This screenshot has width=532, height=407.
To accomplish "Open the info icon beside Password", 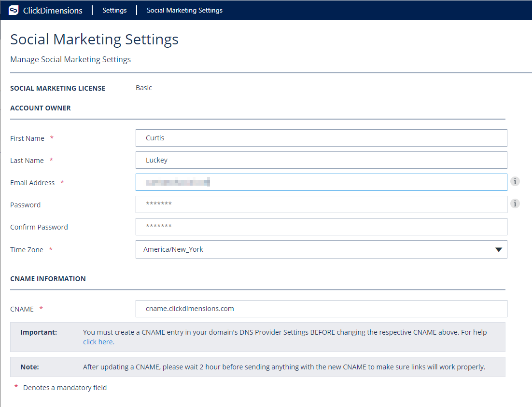I will tap(515, 203).
